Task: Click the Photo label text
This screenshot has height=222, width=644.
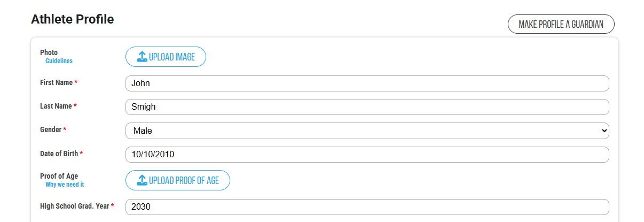Action: click(x=49, y=52)
